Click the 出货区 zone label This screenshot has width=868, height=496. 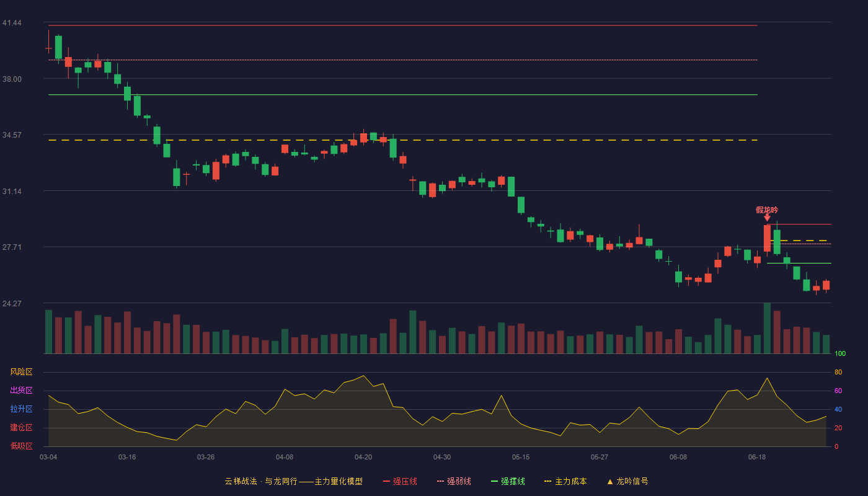[x=21, y=391]
